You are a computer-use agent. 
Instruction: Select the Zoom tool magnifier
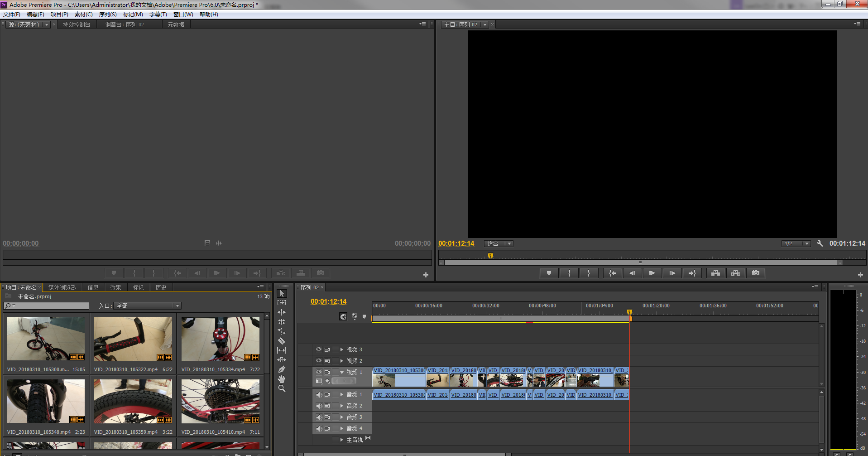[x=282, y=388]
